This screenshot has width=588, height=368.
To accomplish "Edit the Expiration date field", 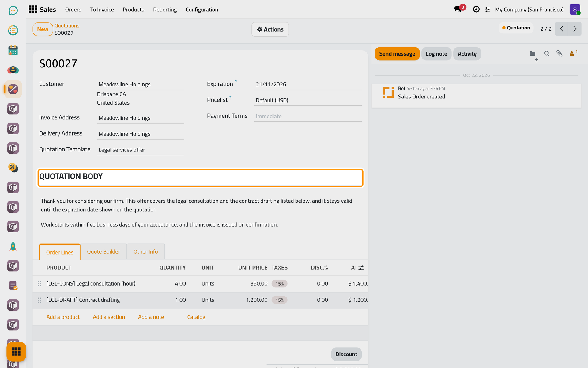I will (308, 84).
